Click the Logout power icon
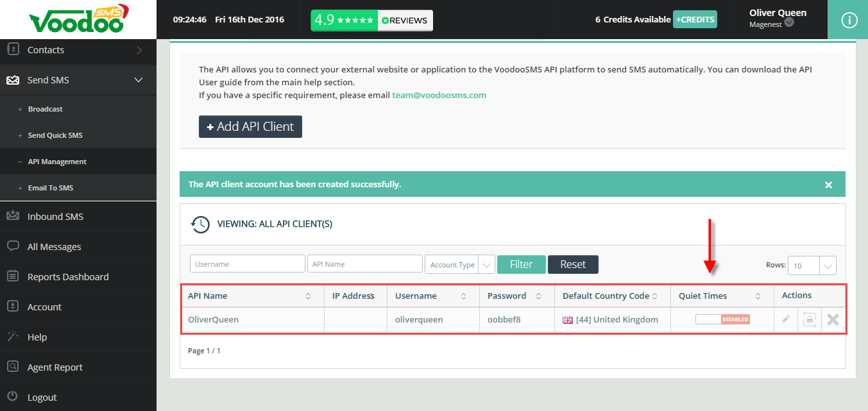Image resolution: width=868 pixels, height=411 pixels. 13,397
